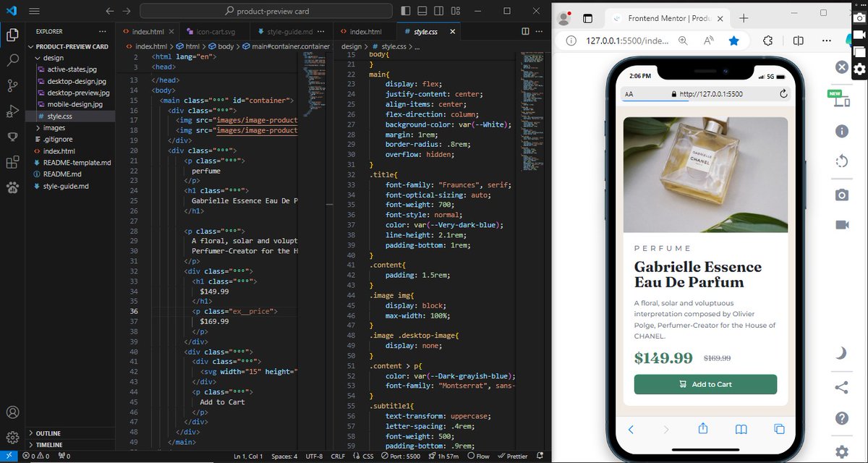
Task: Open Explorer more actions ellipsis
Action: [103, 31]
